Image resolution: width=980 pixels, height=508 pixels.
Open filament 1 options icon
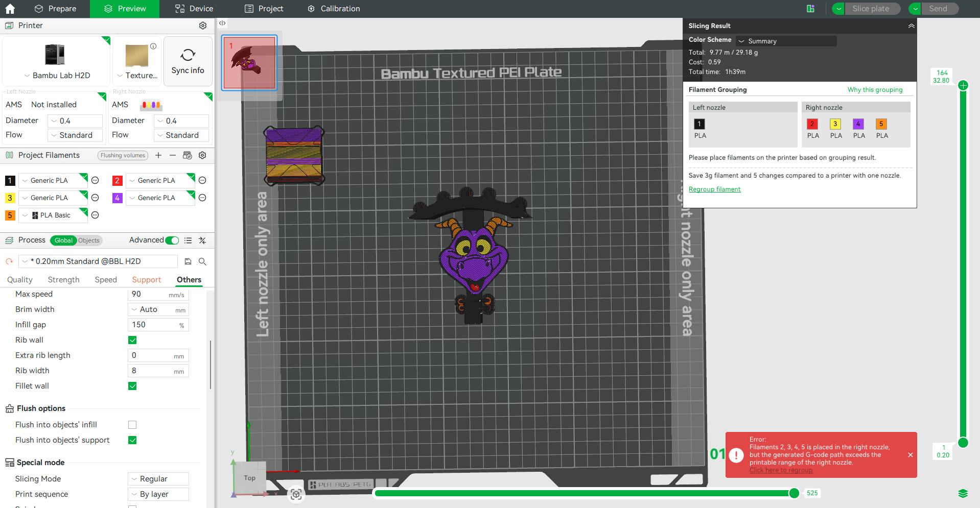(95, 180)
